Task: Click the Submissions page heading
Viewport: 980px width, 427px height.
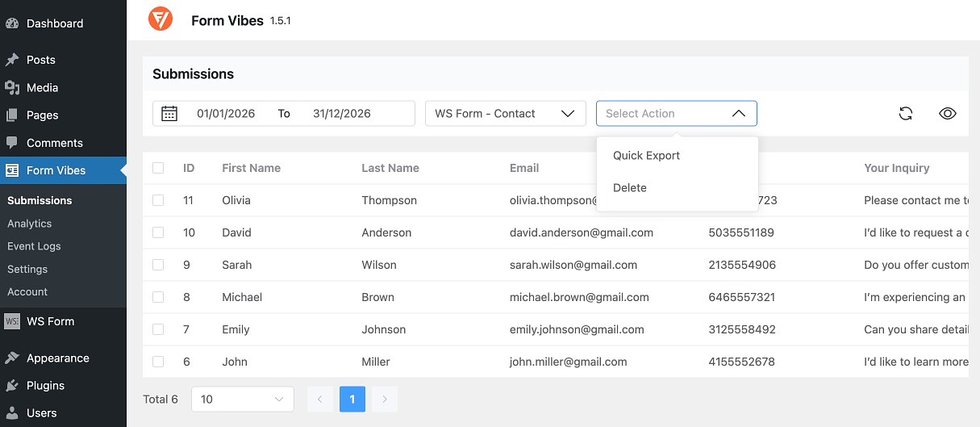Action: (194, 74)
